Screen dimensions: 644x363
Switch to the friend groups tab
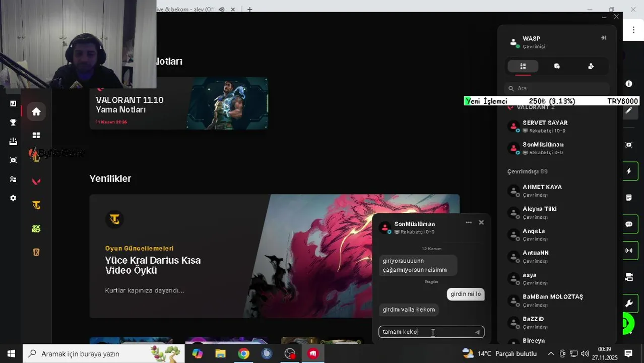point(557,66)
